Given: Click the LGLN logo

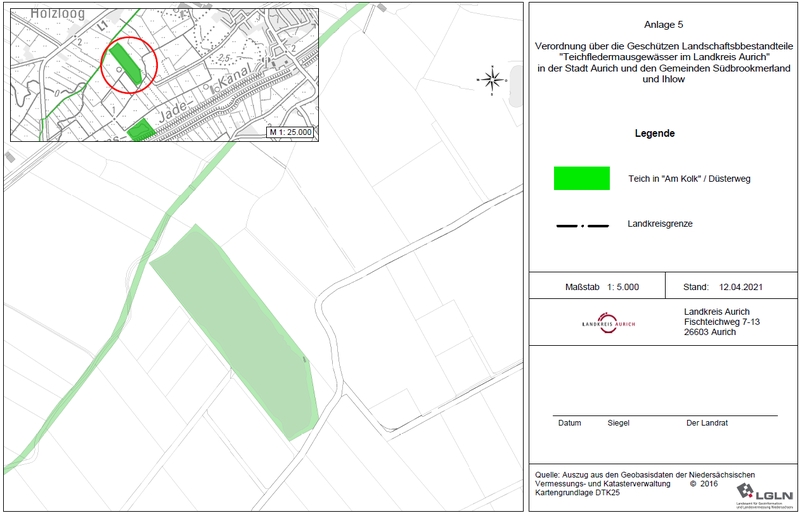Looking at the screenshot, I should point(764,491).
